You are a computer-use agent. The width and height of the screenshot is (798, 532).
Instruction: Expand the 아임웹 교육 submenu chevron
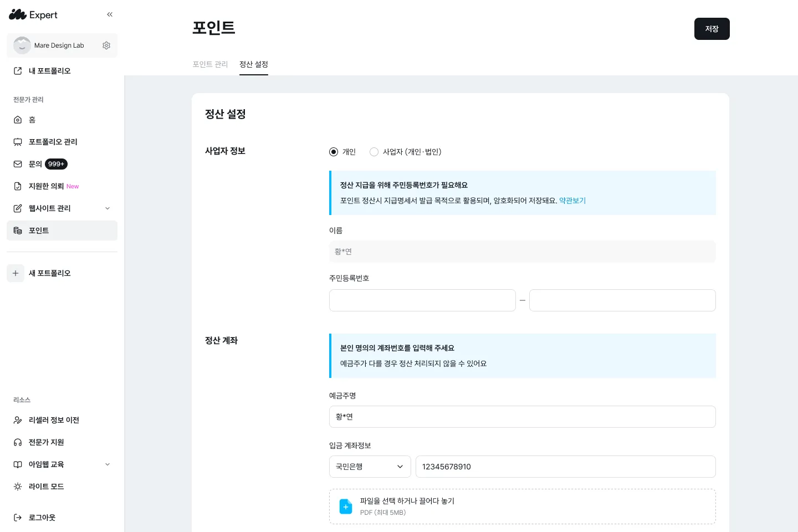pos(108,464)
